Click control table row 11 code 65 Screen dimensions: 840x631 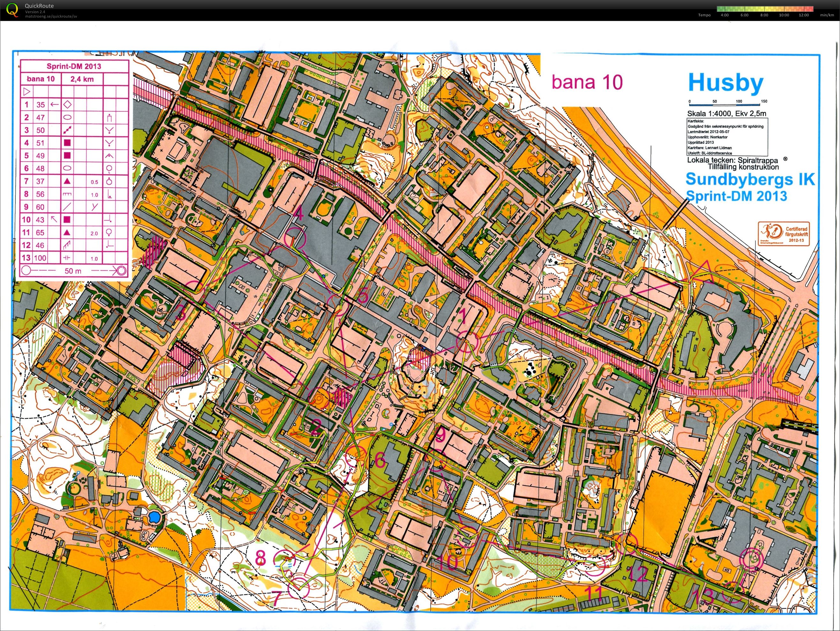click(x=41, y=232)
